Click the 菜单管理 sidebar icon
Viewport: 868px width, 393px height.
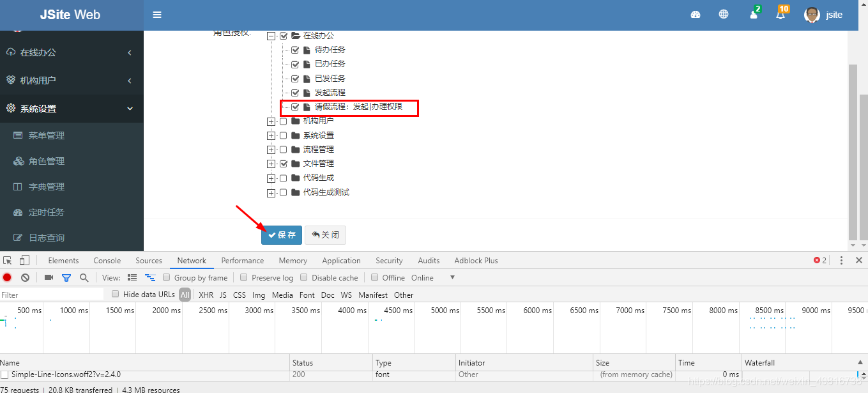coord(18,135)
